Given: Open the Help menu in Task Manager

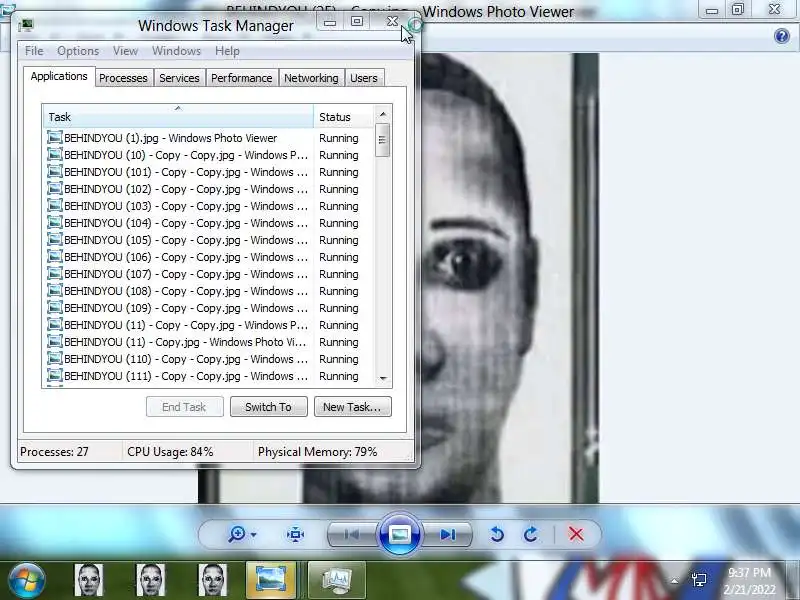Looking at the screenshot, I should 227,51.
